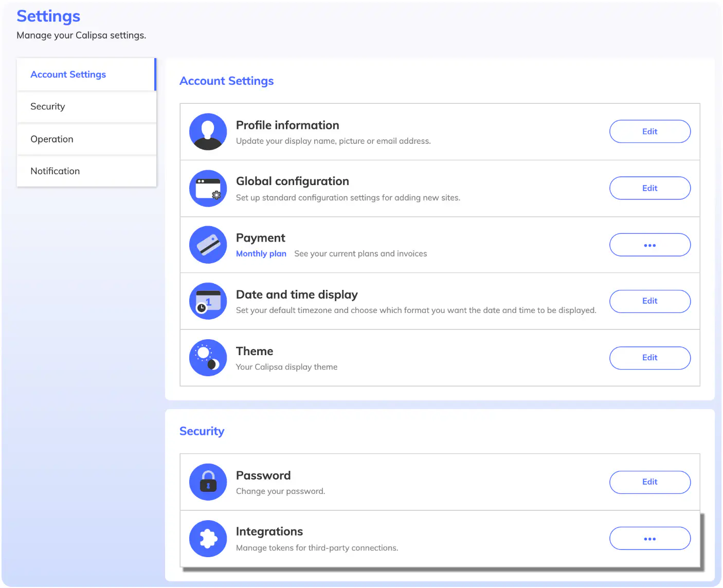Click the Integrations puzzle piece icon

pos(208,539)
